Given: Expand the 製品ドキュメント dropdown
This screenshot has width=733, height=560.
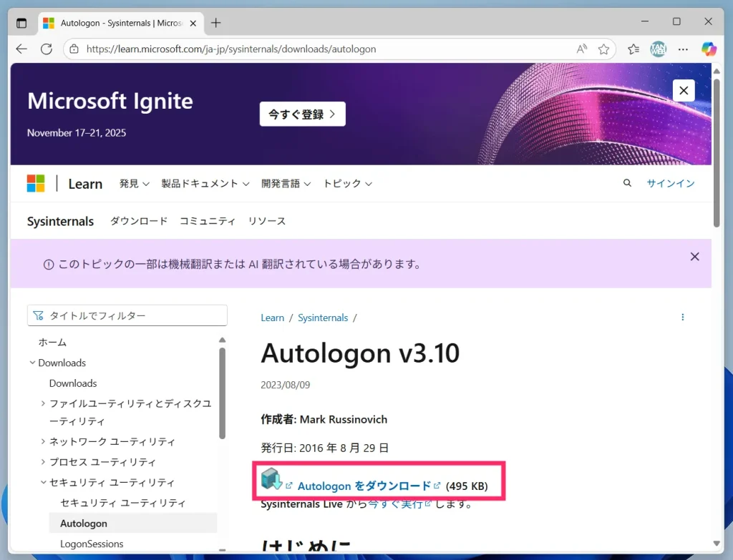Looking at the screenshot, I should [205, 184].
